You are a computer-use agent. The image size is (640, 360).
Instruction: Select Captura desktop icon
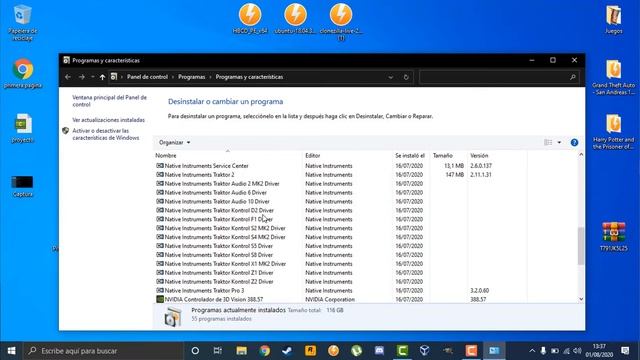point(22,186)
